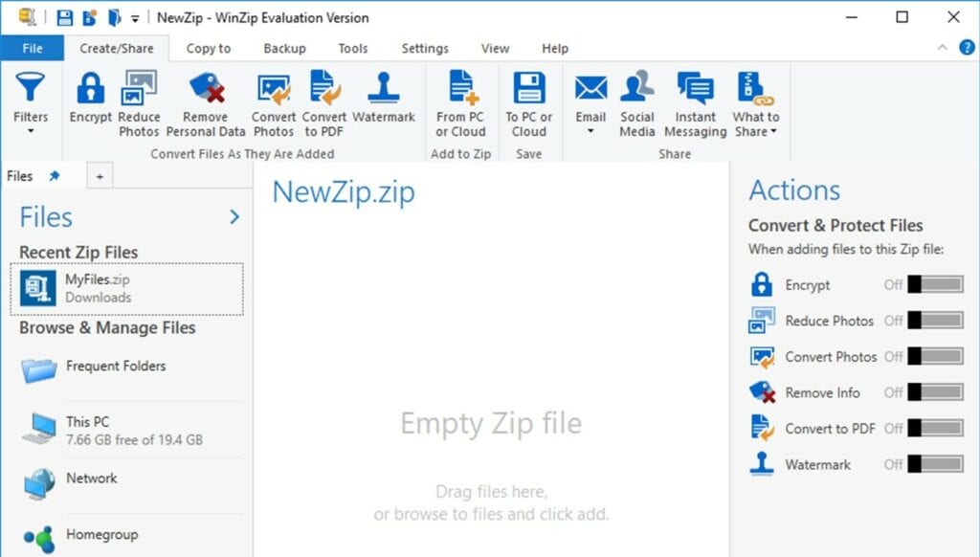Turn on the Remove Info toggle
Image resolution: width=980 pixels, height=557 pixels.
[933, 392]
